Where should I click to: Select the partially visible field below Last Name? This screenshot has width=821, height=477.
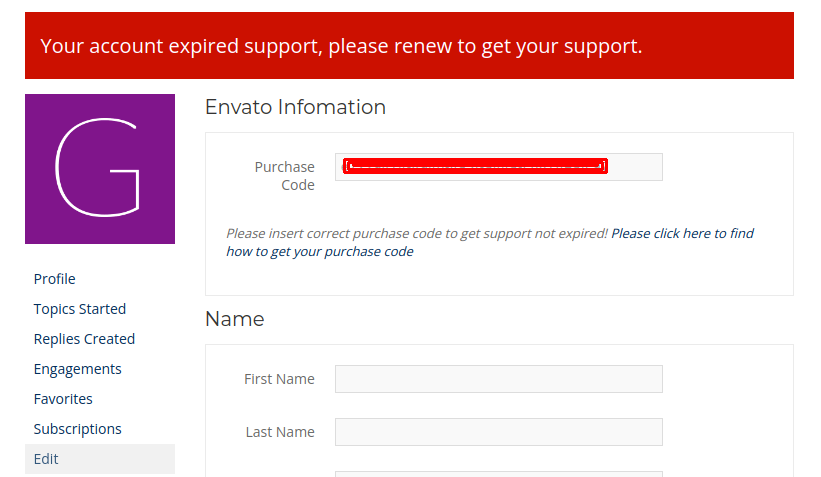click(498, 474)
